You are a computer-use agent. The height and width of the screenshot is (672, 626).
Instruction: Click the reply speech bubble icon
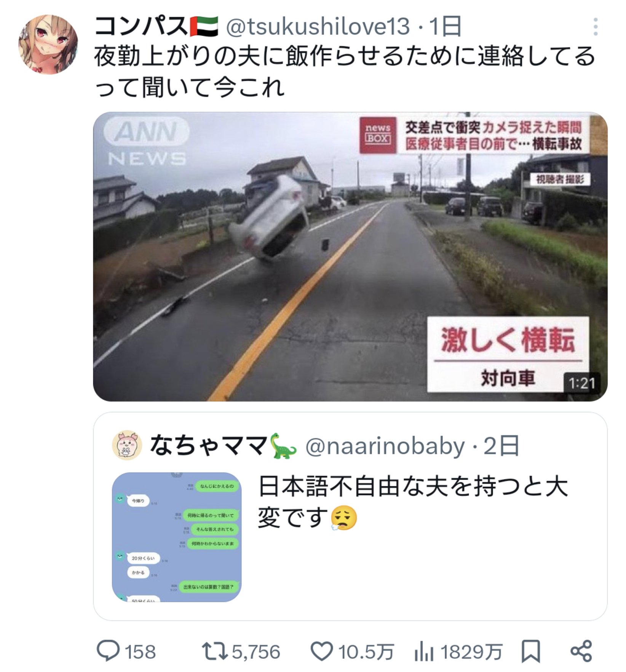pyautogui.click(x=108, y=651)
